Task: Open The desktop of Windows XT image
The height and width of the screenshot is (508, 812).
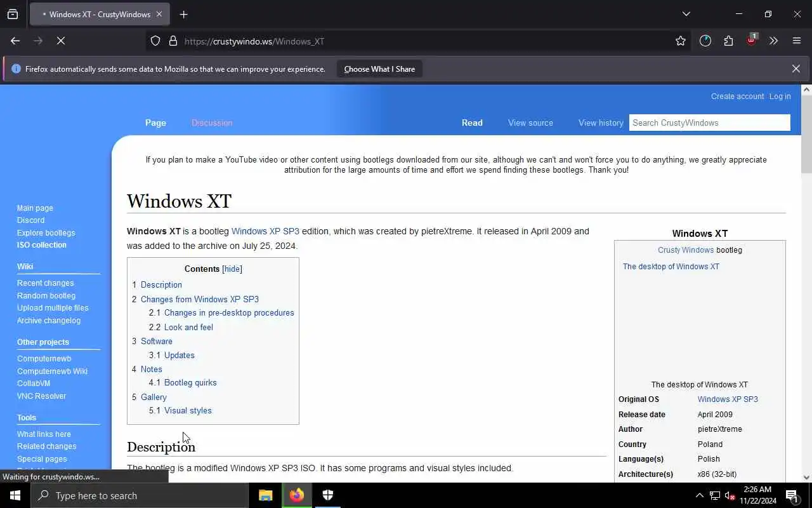Action: (671, 267)
